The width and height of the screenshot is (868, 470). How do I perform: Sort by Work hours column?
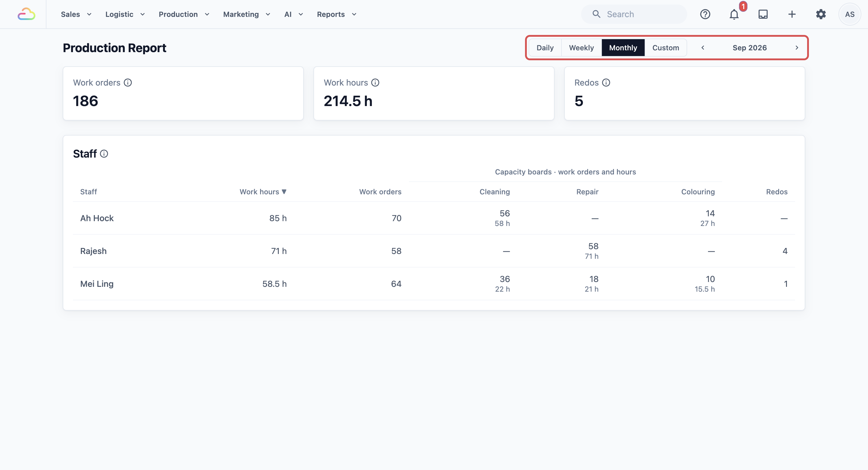pos(263,192)
